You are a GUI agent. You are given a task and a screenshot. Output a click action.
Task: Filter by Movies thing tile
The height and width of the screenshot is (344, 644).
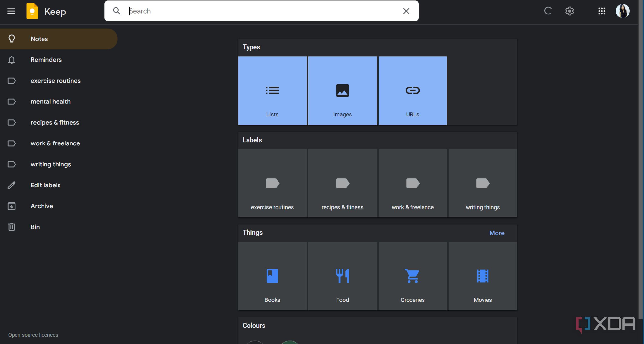tap(483, 276)
